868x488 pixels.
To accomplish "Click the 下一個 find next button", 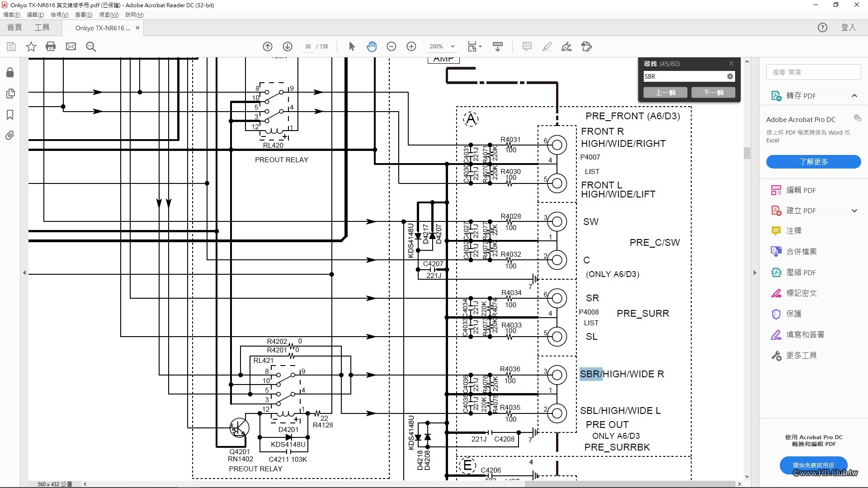I will click(x=713, y=93).
